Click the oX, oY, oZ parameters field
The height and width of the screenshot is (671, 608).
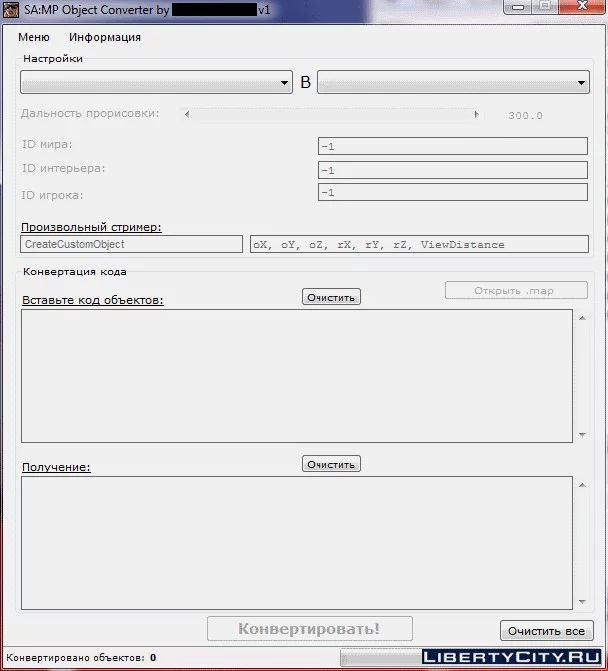click(419, 244)
